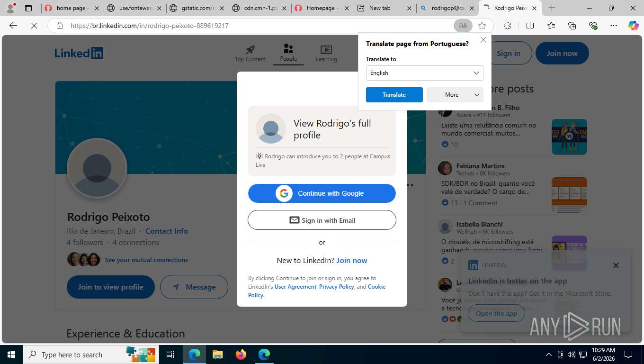This screenshot has width=644, height=364.
Task: Open the User Agreement link
Action: (x=295, y=287)
